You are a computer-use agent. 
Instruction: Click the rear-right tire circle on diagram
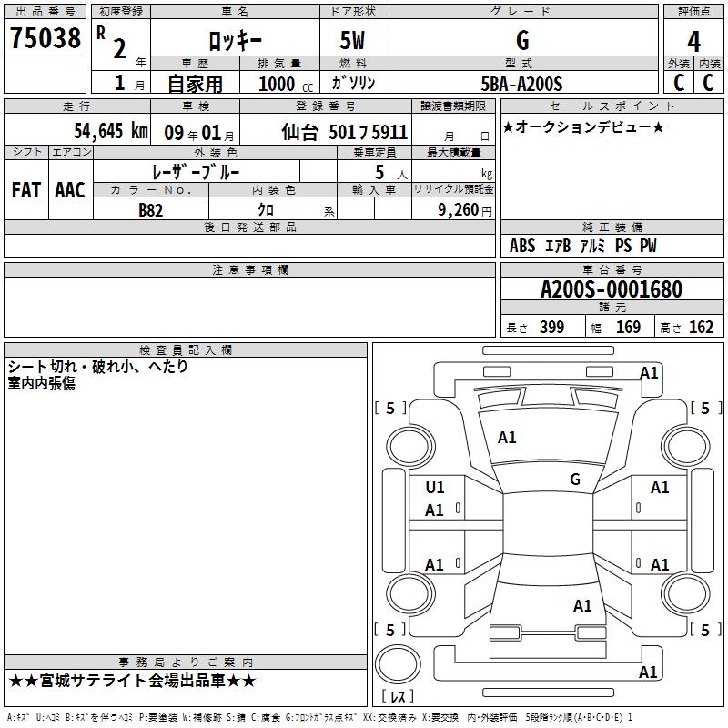[686, 593]
